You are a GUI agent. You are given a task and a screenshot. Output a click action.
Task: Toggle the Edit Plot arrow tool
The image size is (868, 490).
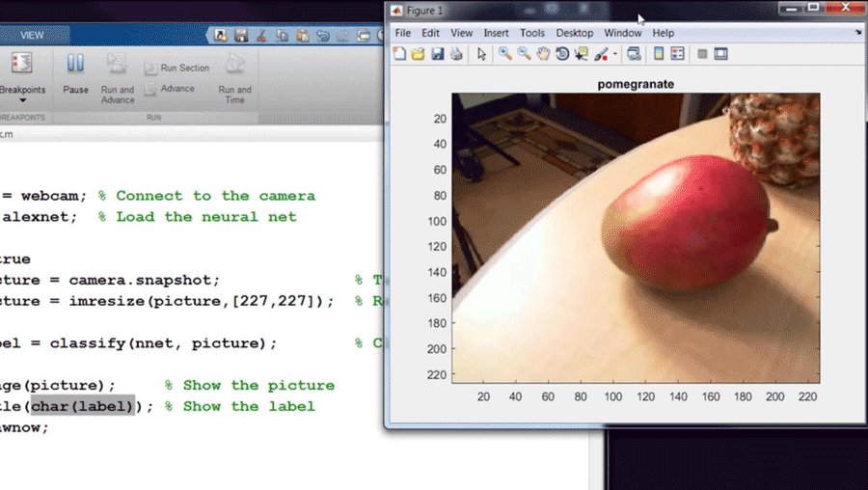pos(481,54)
